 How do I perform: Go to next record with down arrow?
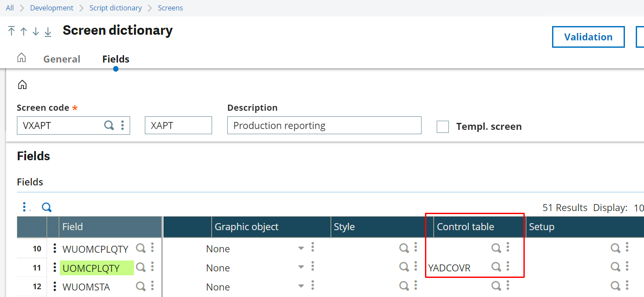[x=36, y=32]
